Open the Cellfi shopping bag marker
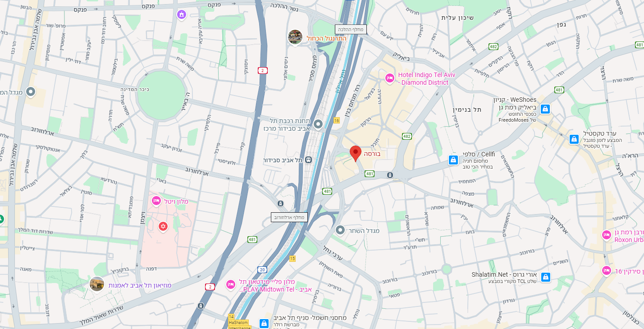Screen dimensions: 644x329 (x=453, y=160)
